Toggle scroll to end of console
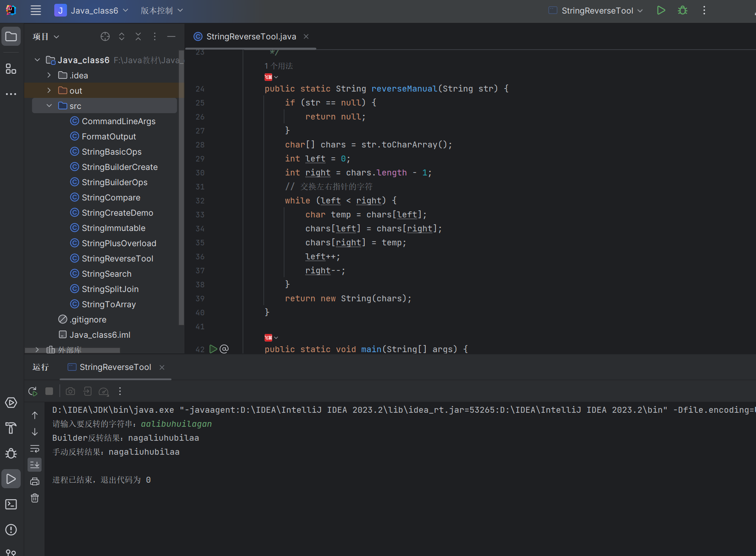 click(x=35, y=464)
